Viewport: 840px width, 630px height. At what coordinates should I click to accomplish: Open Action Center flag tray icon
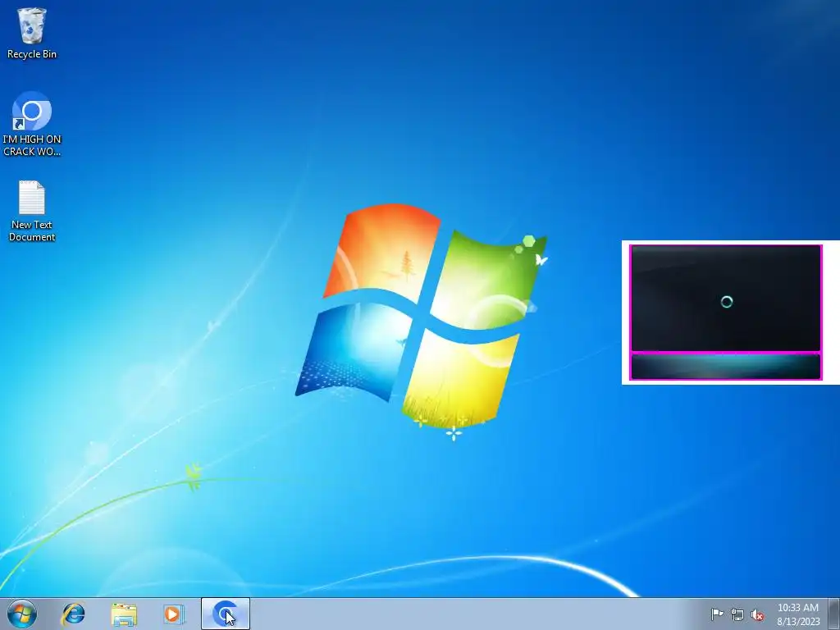click(717, 614)
